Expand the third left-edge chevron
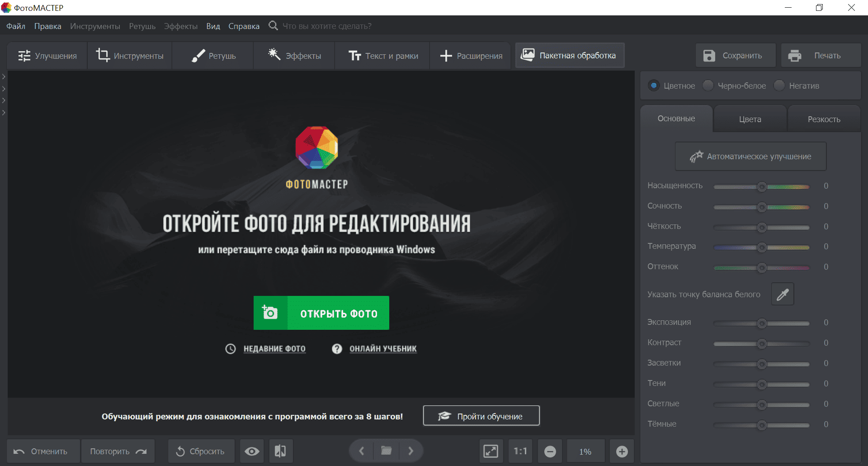The width and height of the screenshot is (868, 466). [x=4, y=100]
